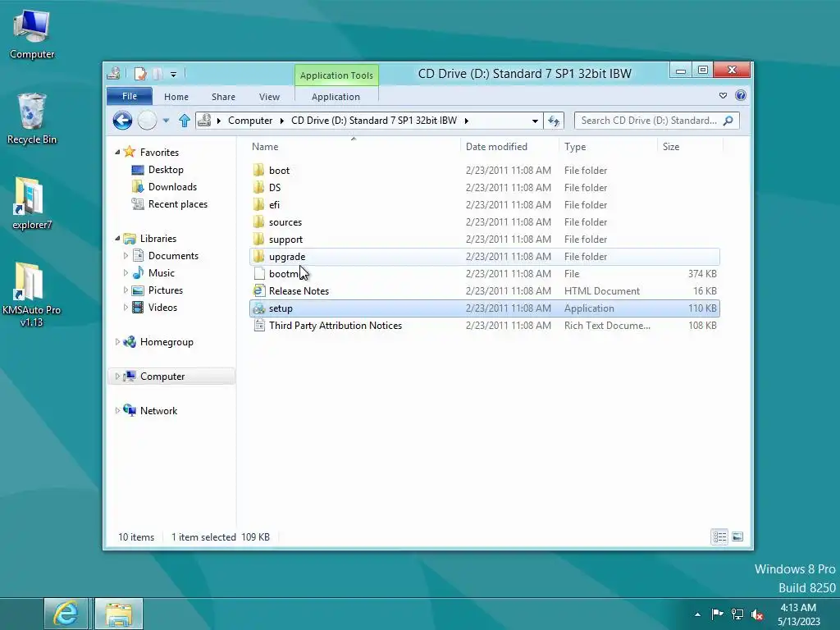Click Application Tools contextual tab header
Image resolution: width=840 pixels, height=630 pixels.
coord(336,75)
